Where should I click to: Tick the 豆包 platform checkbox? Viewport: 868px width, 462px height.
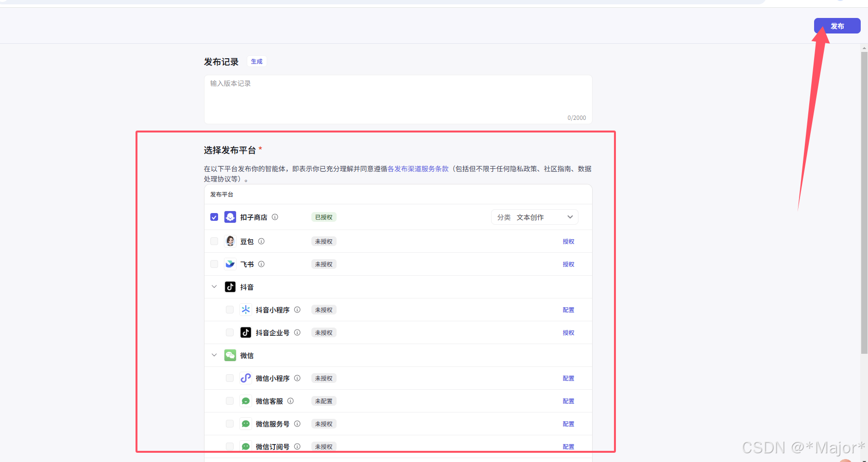pos(214,241)
